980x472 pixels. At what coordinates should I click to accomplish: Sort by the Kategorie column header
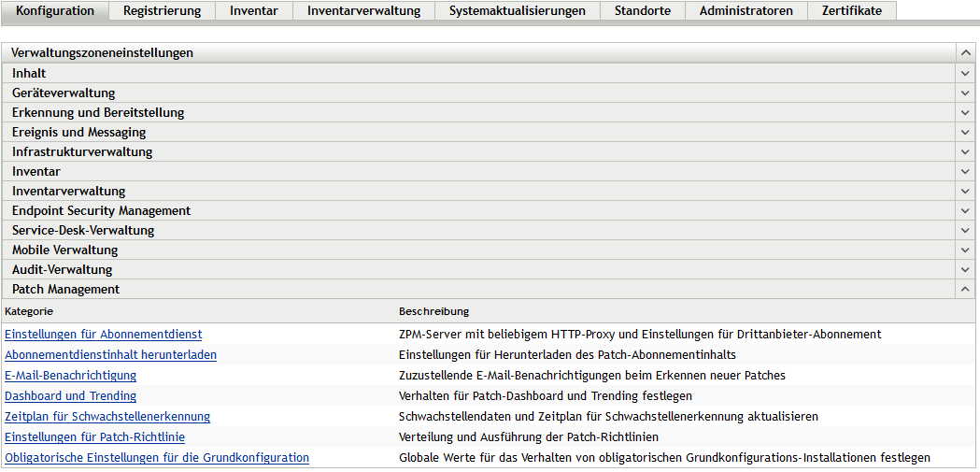pyautogui.click(x=29, y=310)
